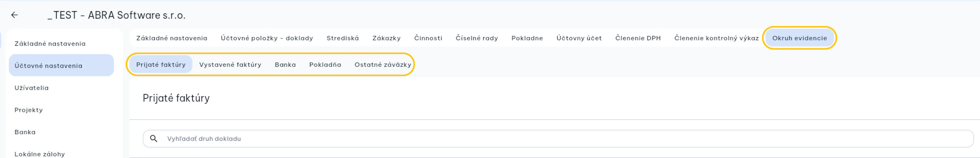Go back using the left arrow icon

[x=15, y=15]
